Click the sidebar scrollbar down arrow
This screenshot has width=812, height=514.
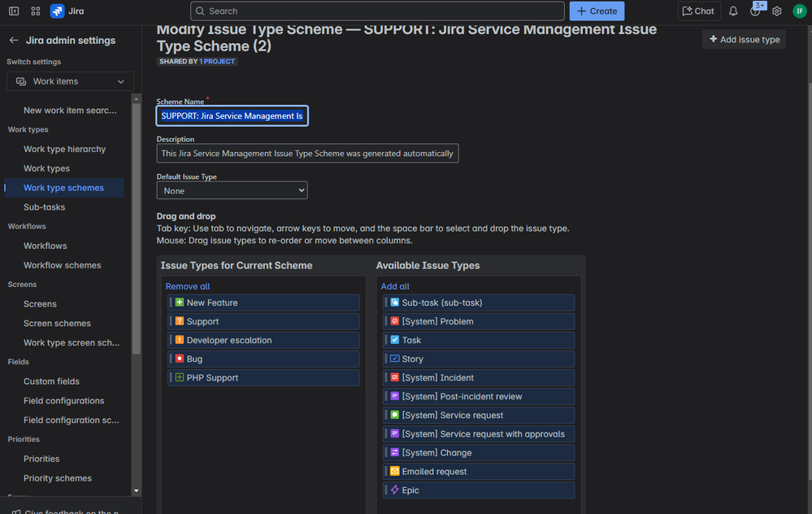tap(136, 490)
